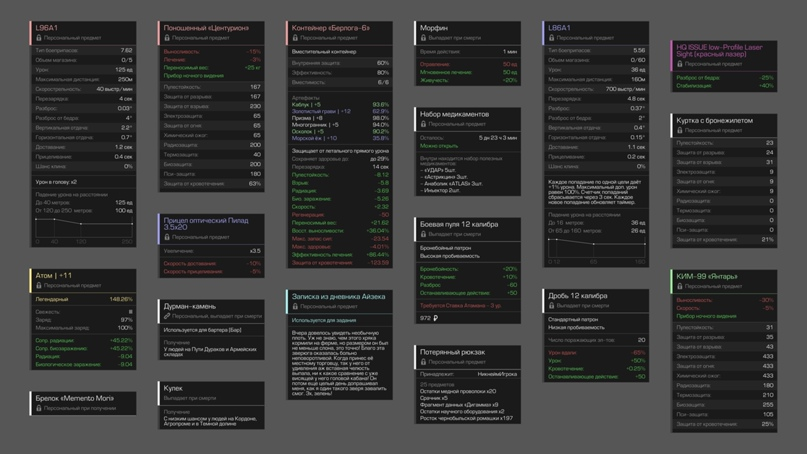Select the Купец card title
Viewport: 807px width, 454px height.
tap(173, 388)
